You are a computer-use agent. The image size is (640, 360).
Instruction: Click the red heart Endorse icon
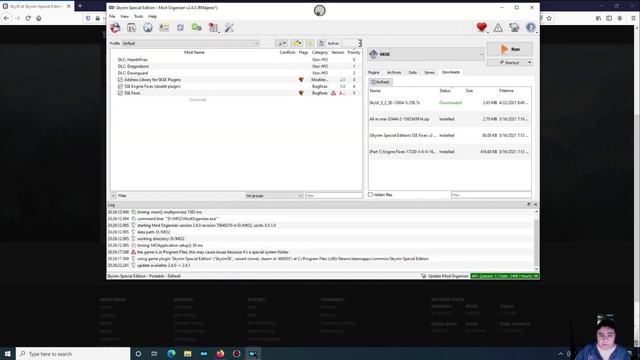pyautogui.click(x=482, y=27)
